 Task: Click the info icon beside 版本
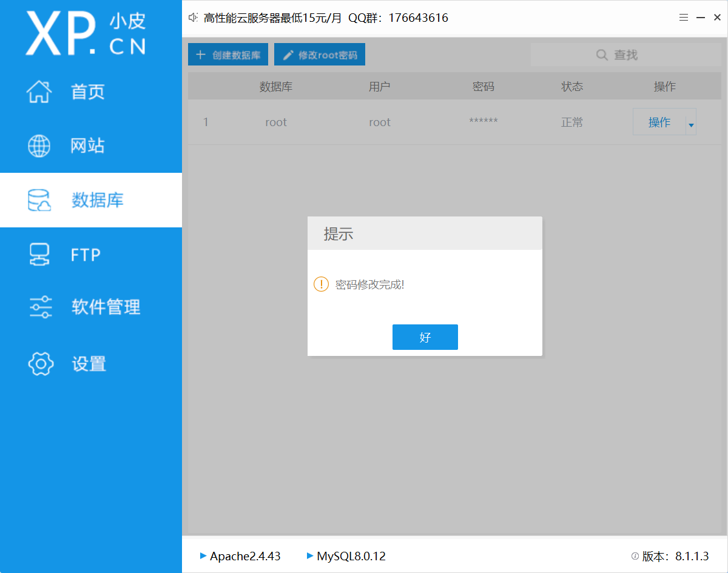635,556
